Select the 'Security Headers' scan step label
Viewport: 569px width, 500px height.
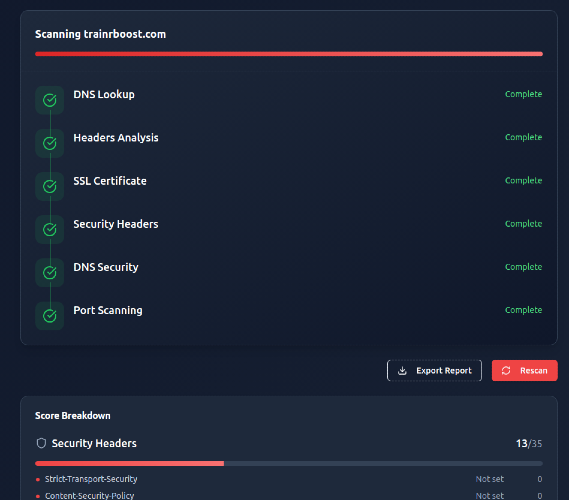116,224
